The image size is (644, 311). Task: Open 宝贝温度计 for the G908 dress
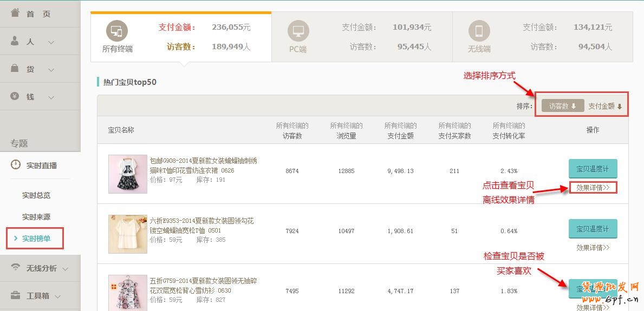point(593,169)
